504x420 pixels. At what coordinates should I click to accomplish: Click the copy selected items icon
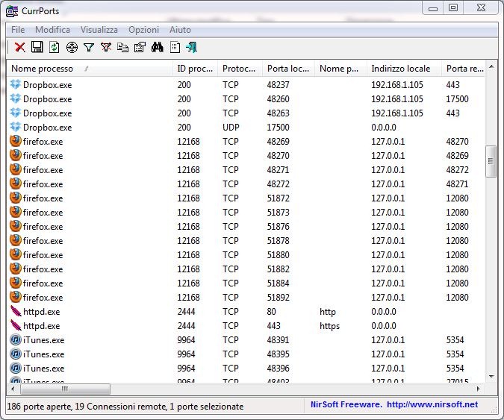[x=122, y=48]
